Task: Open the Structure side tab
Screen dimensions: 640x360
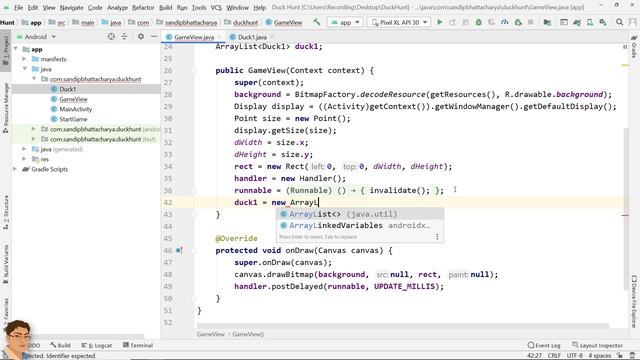Action: [x=5, y=211]
